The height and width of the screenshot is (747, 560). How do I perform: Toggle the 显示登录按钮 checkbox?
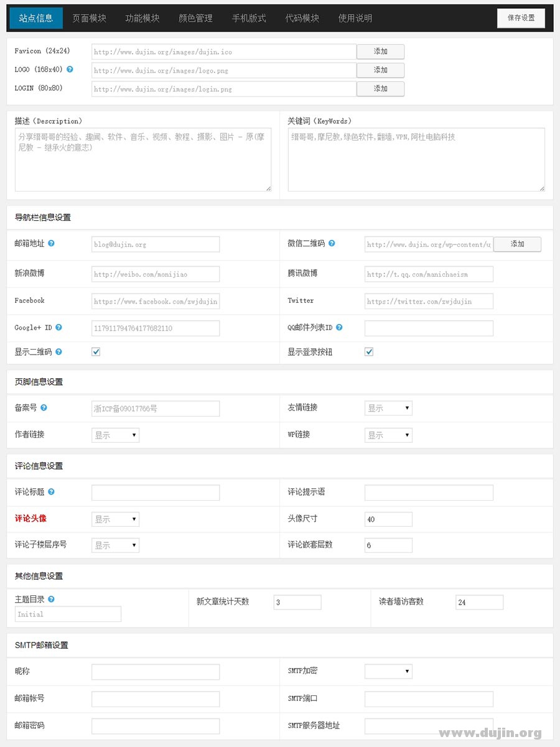point(369,352)
